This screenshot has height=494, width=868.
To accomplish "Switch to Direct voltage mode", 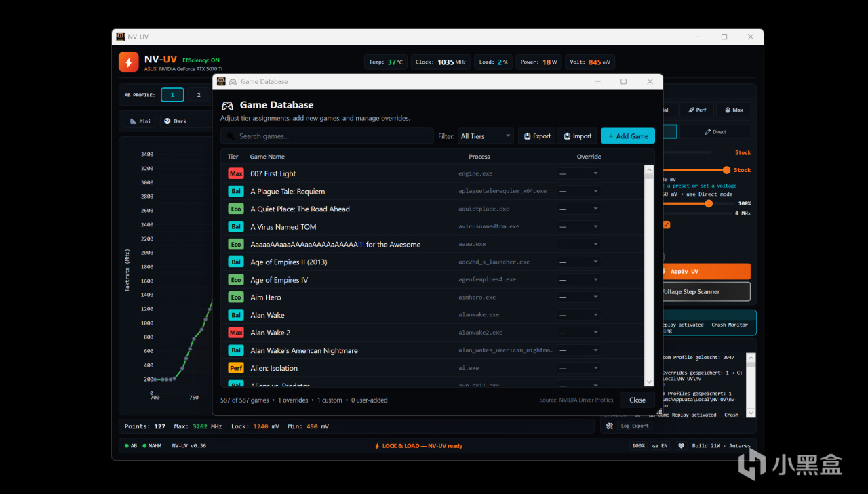I will point(715,132).
